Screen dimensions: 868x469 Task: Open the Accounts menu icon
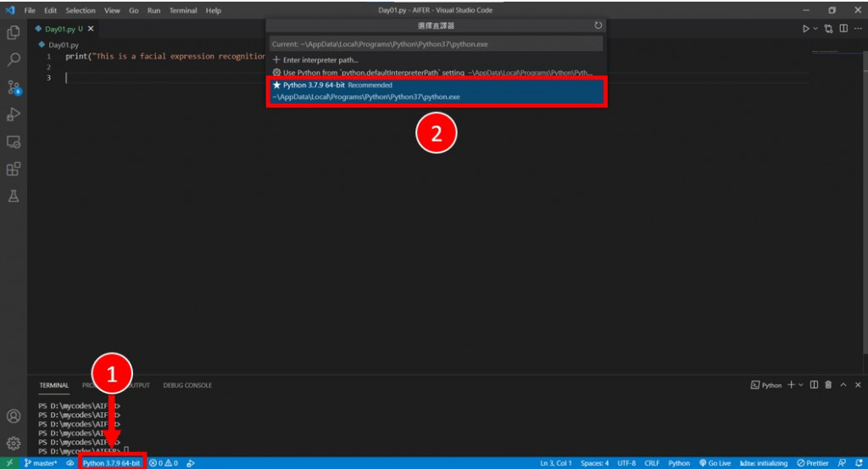point(14,416)
